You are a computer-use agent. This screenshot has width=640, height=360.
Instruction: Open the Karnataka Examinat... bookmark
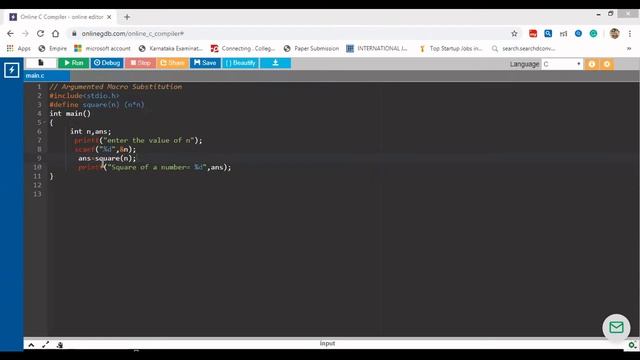(x=170, y=48)
